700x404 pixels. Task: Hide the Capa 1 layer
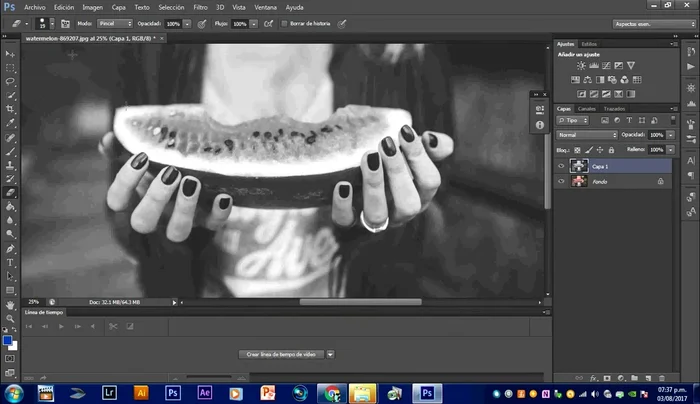tap(561, 167)
